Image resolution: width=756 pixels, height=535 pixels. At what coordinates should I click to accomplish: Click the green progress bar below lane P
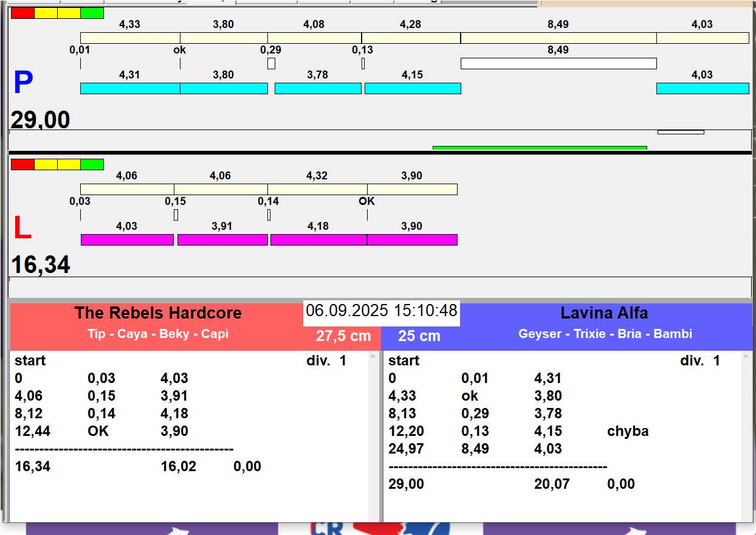click(x=540, y=148)
